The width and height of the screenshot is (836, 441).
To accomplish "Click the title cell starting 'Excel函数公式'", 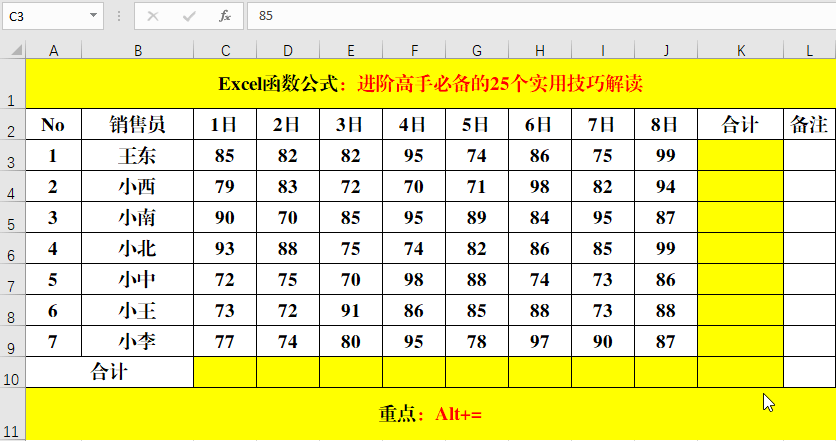I will [431, 84].
